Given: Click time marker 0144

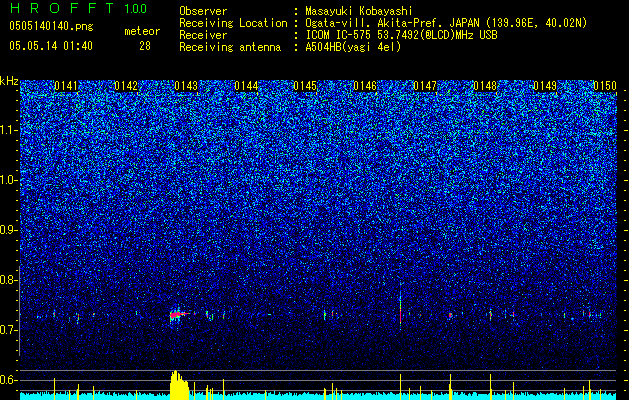Looking at the screenshot, I should [x=246, y=86].
